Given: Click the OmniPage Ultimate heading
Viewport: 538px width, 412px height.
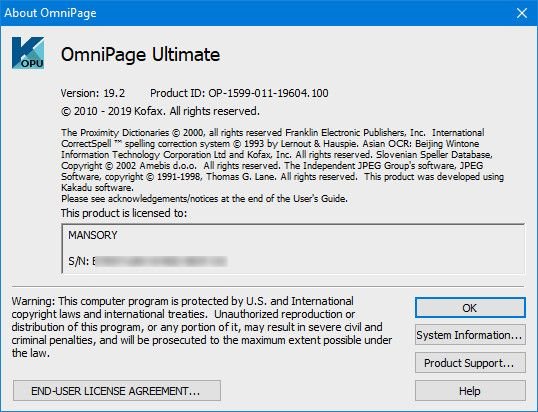Looking at the screenshot, I should click(140, 55).
